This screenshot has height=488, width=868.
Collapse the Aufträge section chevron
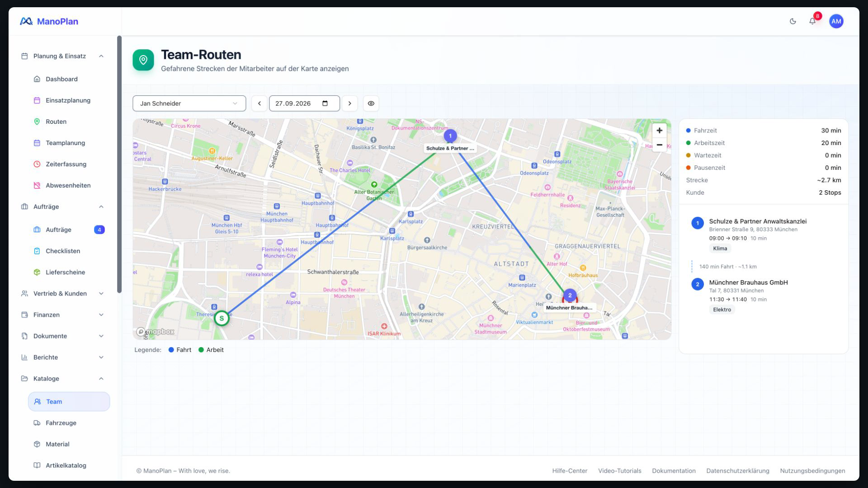click(x=101, y=206)
